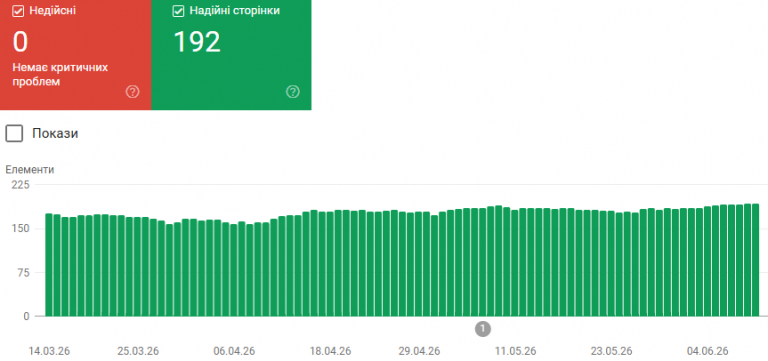
Task: Click the last green bar of chart
Action: tap(755, 260)
